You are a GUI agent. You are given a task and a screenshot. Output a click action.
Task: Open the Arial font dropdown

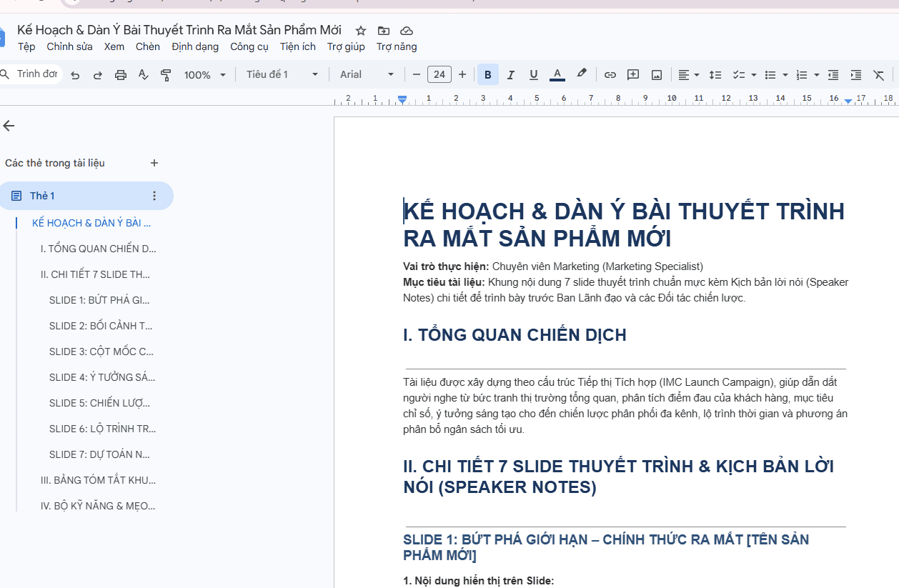(x=367, y=75)
